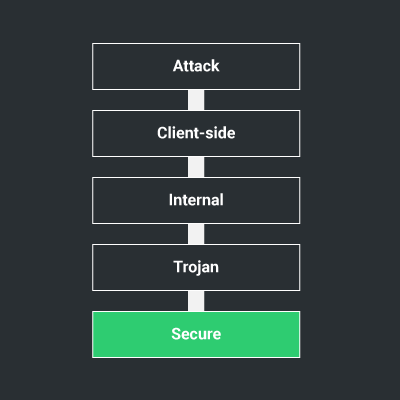Select the Attack box
This screenshot has width=400, height=400.
196,66
